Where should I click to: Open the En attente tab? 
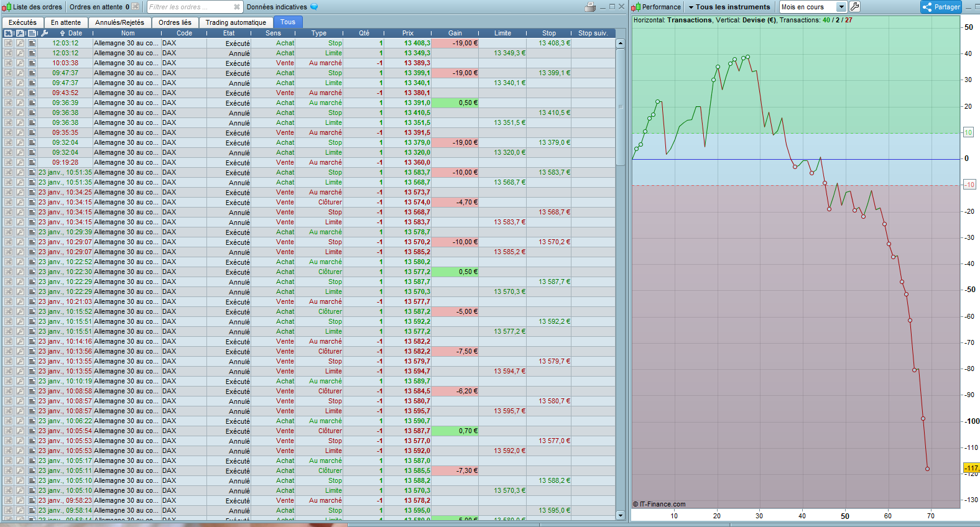pos(66,22)
